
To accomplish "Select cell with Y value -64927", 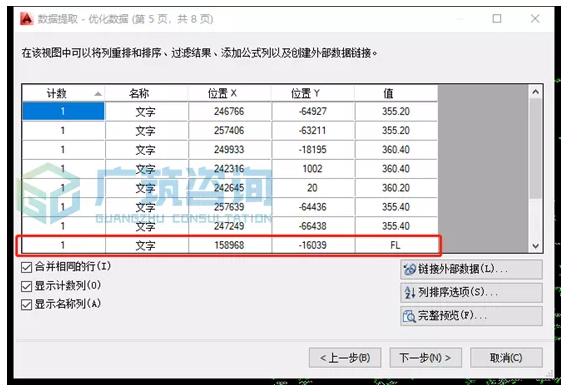I will [x=313, y=111].
